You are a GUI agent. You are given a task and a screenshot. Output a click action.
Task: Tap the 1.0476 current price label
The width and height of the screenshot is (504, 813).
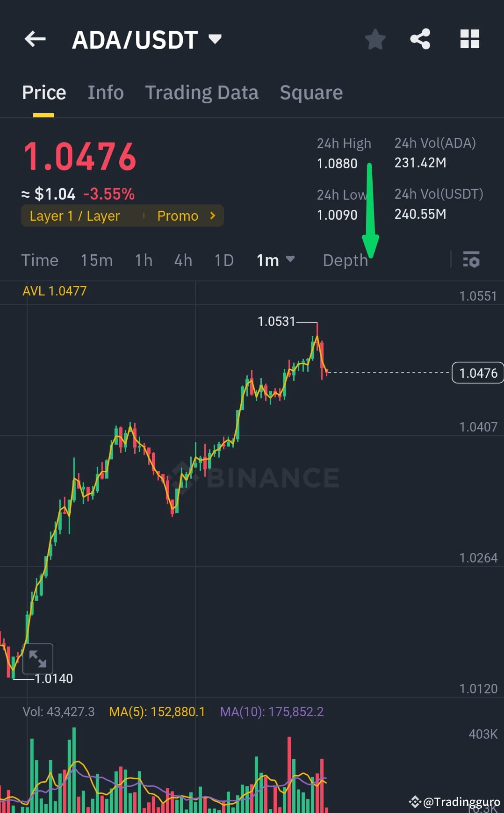coord(477,373)
